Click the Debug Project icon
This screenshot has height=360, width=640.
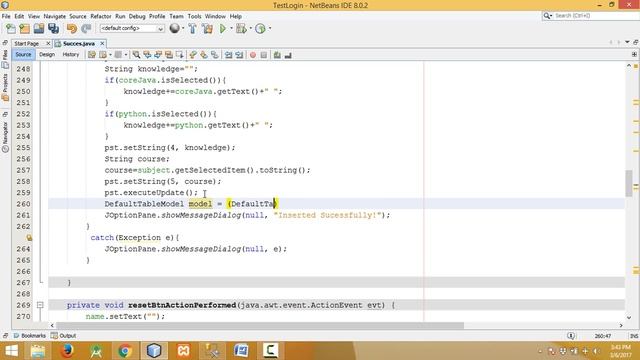[x=241, y=29]
